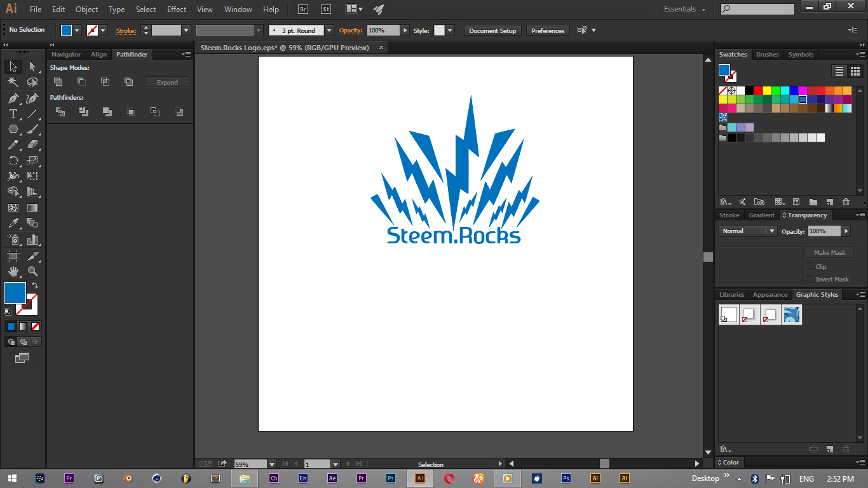Open the Bridge (Br) launcher icon

303,10
